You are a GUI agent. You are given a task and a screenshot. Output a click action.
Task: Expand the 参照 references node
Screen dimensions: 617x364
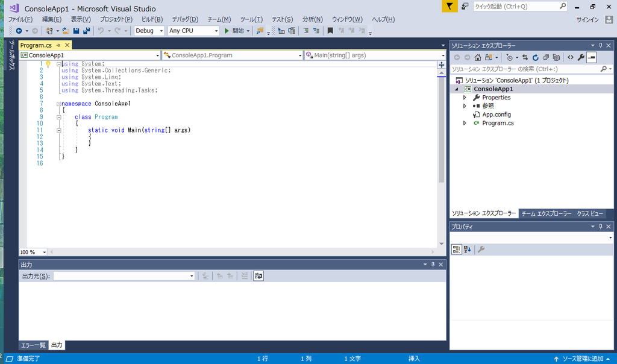coord(465,106)
